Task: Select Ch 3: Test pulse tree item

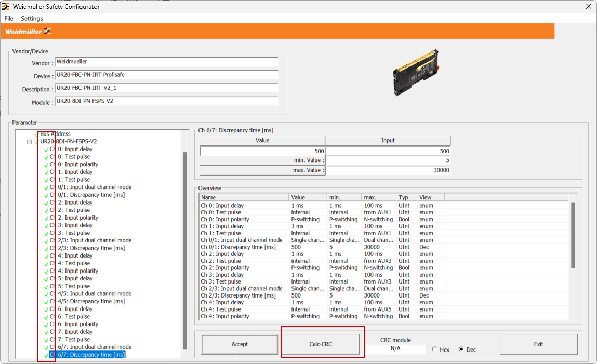Action: (x=70, y=233)
